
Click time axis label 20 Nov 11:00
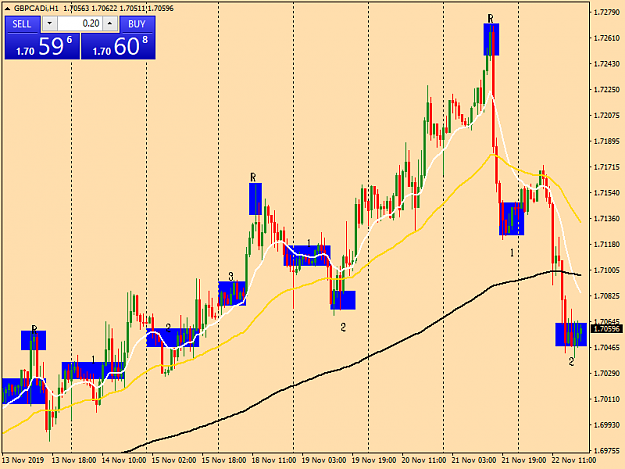(424, 460)
